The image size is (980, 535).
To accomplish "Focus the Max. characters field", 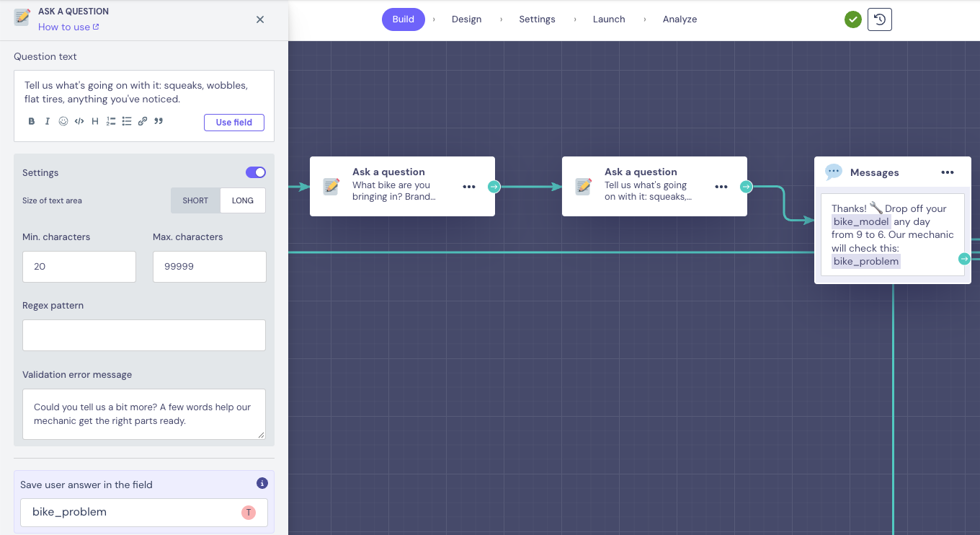I will (210, 267).
